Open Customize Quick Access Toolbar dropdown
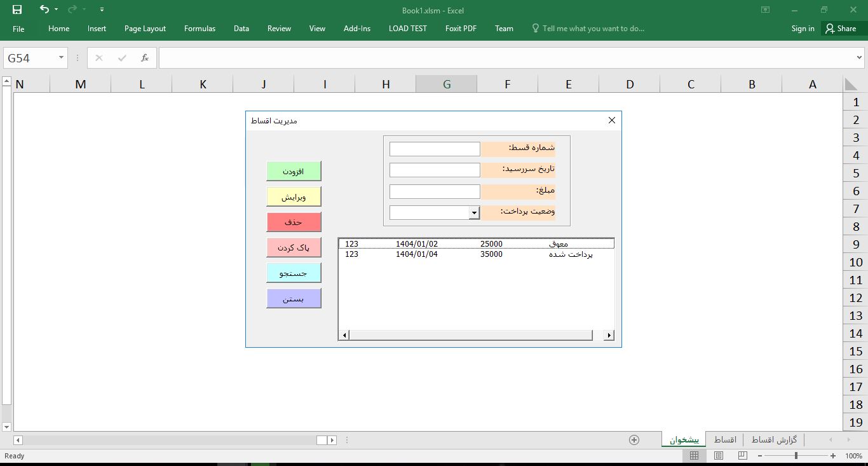Image resolution: width=868 pixels, height=466 pixels. point(102,10)
